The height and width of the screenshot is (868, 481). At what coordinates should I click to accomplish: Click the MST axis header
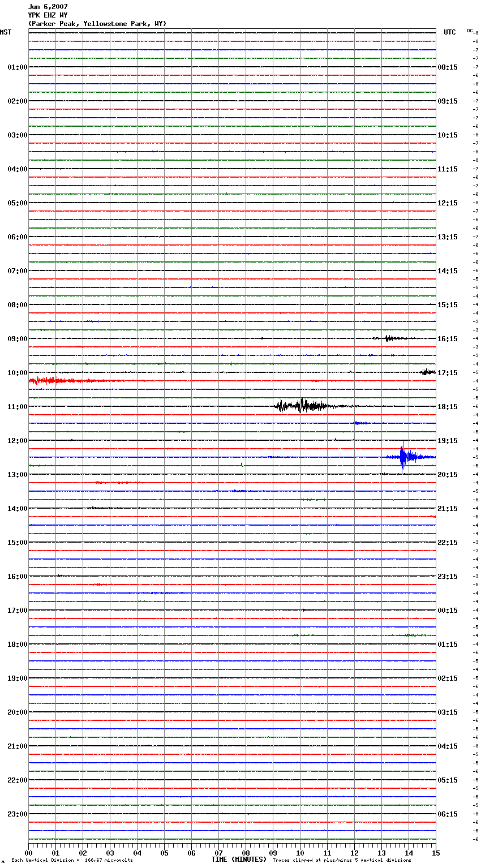6,32
